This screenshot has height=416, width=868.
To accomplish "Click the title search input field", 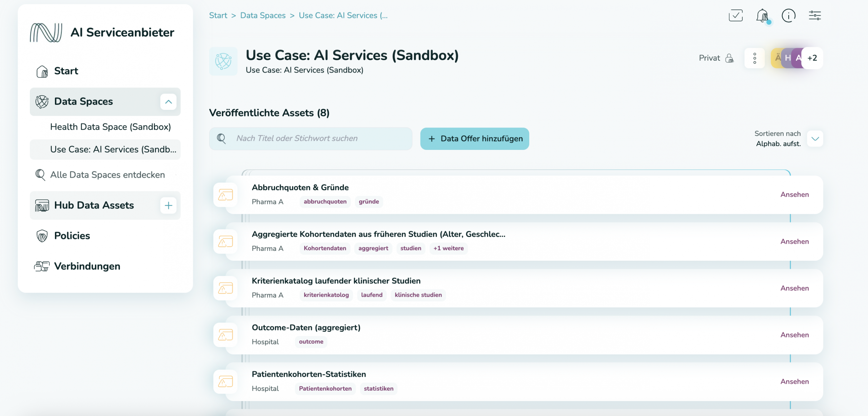I will tap(322, 138).
